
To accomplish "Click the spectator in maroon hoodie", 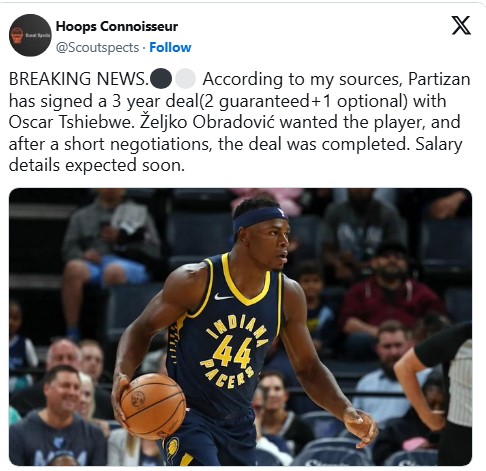I will pos(390,293).
